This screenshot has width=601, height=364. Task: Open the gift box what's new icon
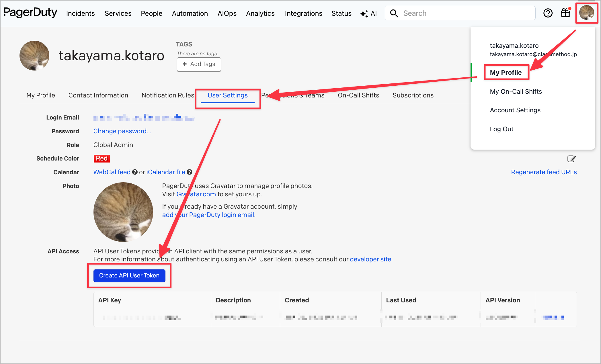[565, 13]
